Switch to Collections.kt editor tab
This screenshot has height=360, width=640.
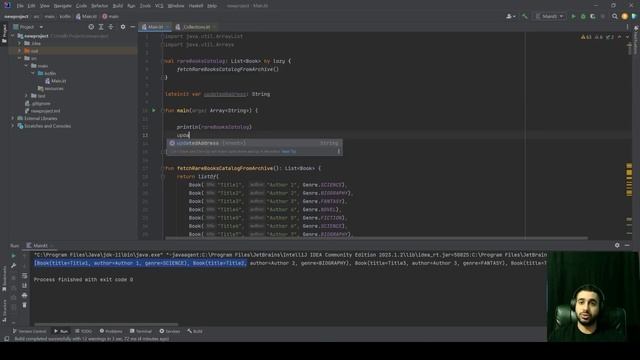[x=196, y=27]
